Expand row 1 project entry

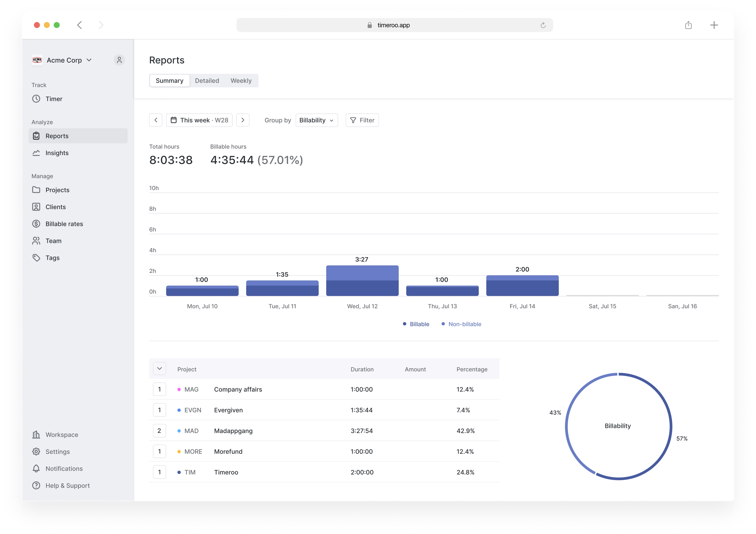click(160, 389)
